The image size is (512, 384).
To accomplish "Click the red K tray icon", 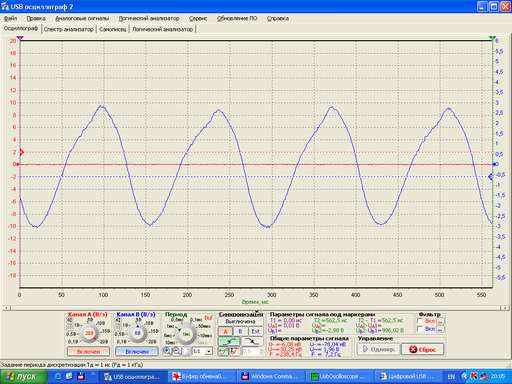I will click(474, 376).
